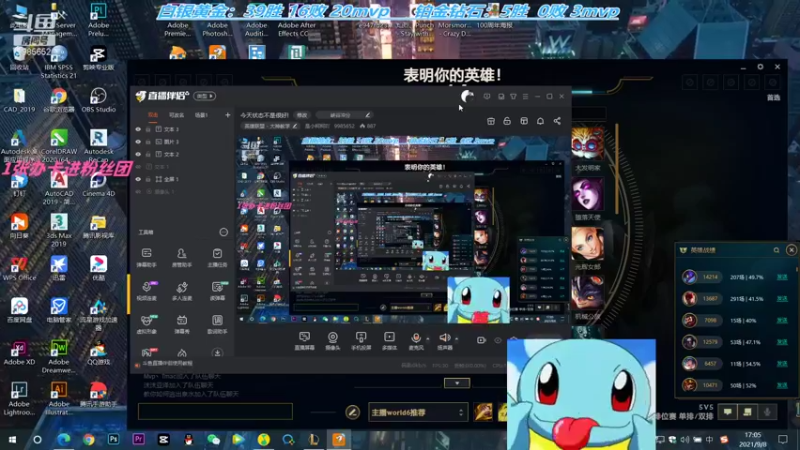The image size is (800, 450).
Task: Click the share icon in the stream header
Action: click(x=557, y=121)
